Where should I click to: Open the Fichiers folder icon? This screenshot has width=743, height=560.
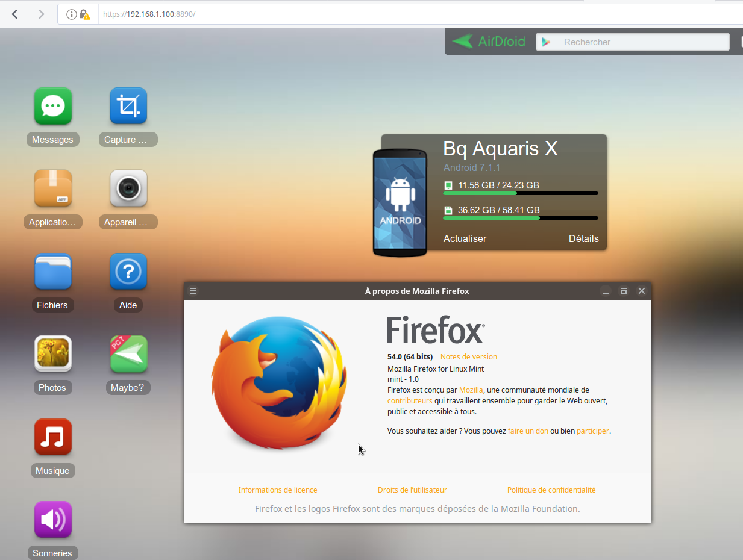[53, 272]
